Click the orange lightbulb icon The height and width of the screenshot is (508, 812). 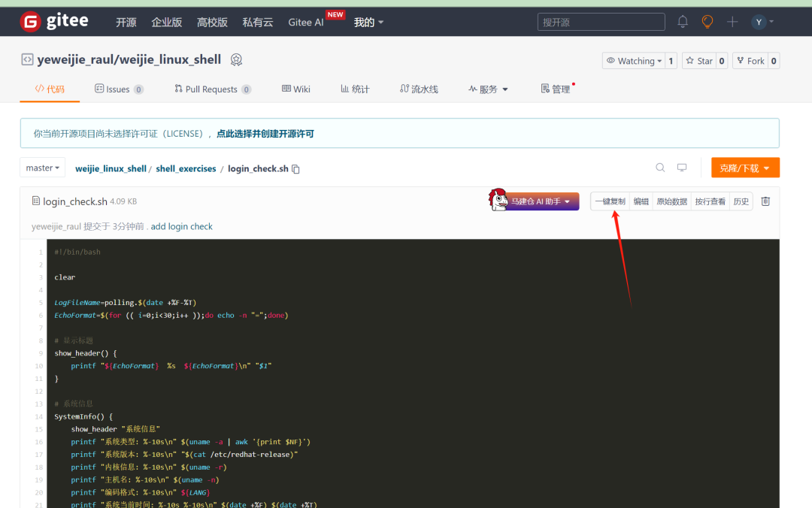[707, 22]
